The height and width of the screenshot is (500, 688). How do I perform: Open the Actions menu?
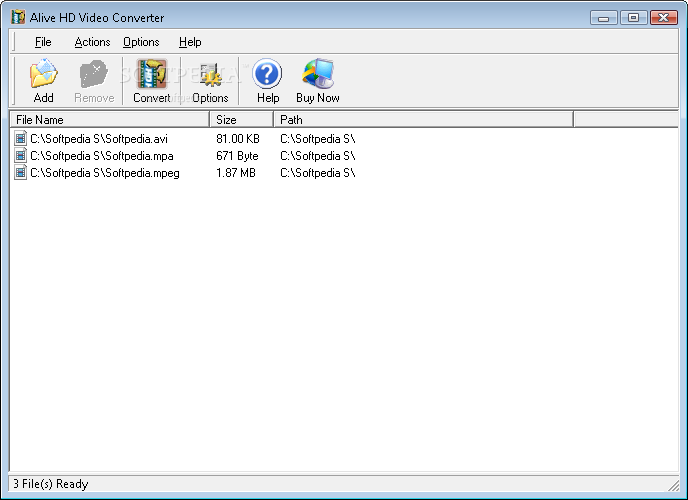coord(92,42)
